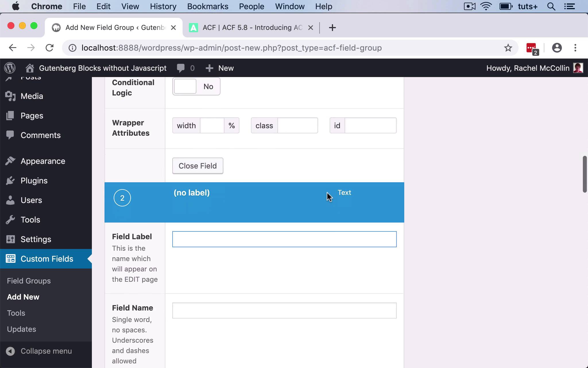Open the + New dropdown in admin bar
Viewport: 588px width, 368px height.
[x=220, y=68]
